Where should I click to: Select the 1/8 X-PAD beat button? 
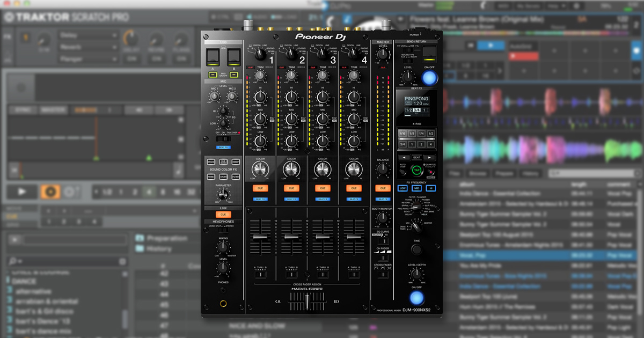click(412, 134)
